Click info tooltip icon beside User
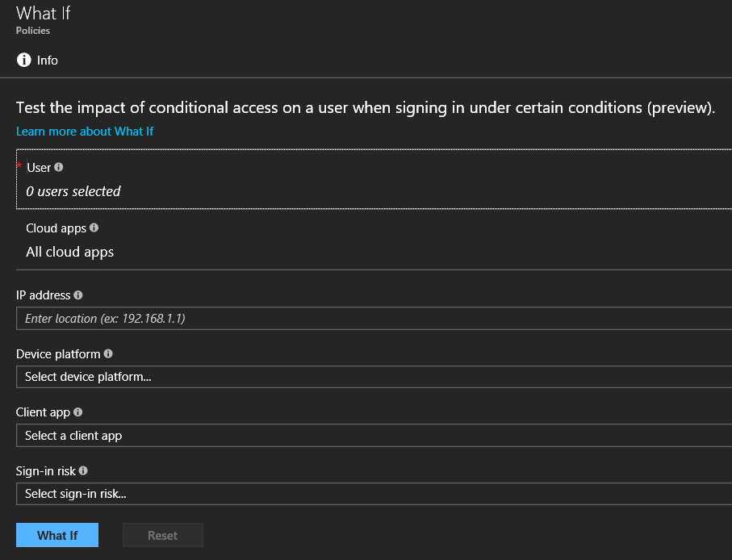 59,168
